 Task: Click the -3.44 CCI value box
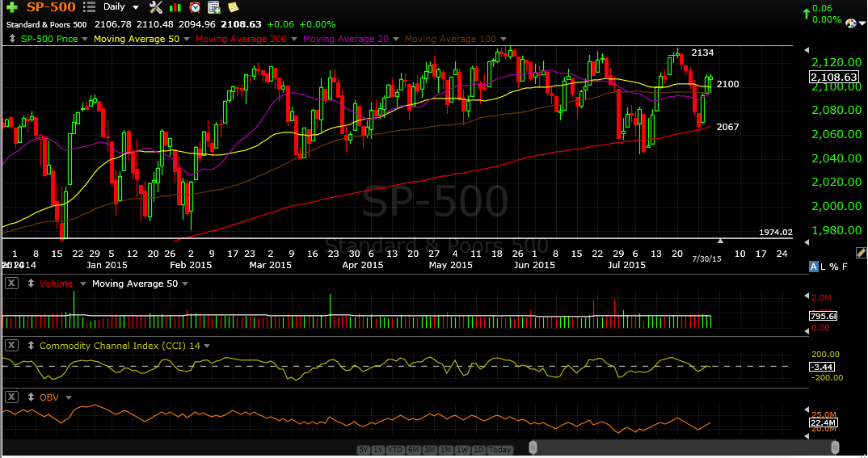pyautogui.click(x=821, y=367)
